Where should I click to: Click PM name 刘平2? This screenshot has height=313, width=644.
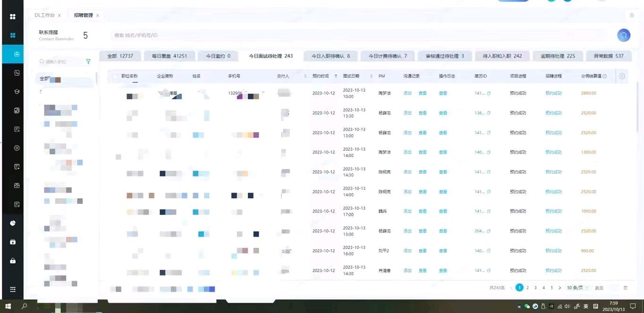[384, 251]
